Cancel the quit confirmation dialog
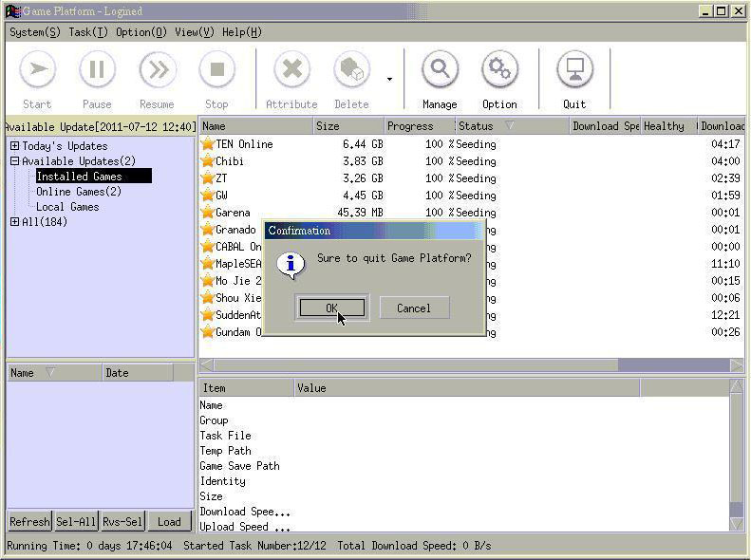This screenshot has height=560, width=751. (x=414, y=308)
